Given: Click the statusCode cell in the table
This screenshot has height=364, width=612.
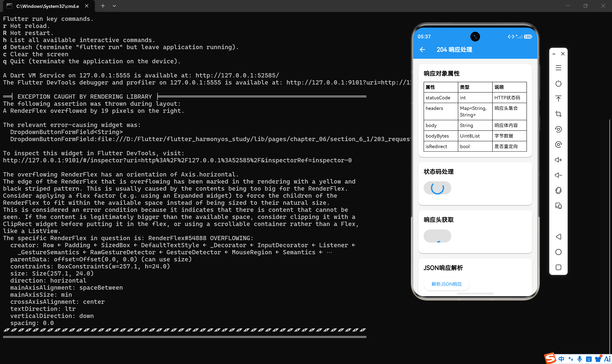Looking at the screenshot, I should pos(441,98).
